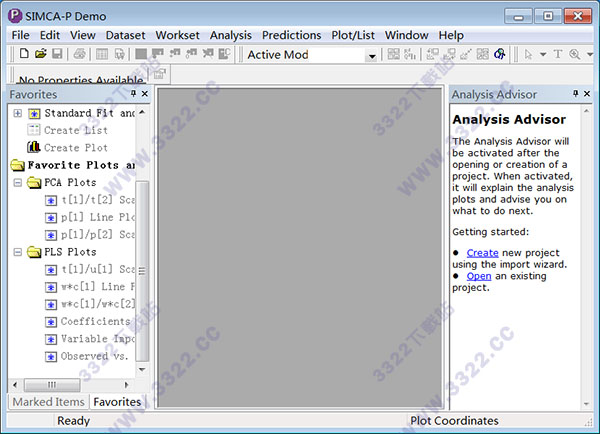Image resolution: width=600 pixels, height=434 pixels.
Task: Select the T text tool
Action: pyautogui.click(x=558, y=54)
